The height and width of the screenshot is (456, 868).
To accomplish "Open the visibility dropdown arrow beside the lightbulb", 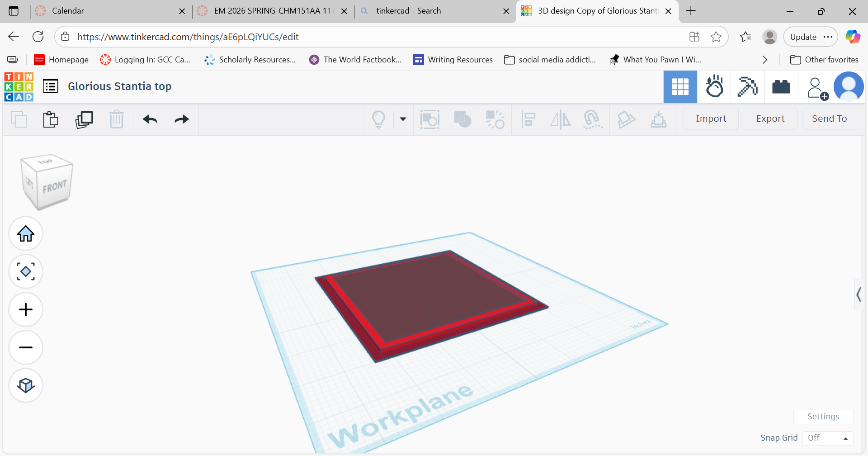I will 403,119.
